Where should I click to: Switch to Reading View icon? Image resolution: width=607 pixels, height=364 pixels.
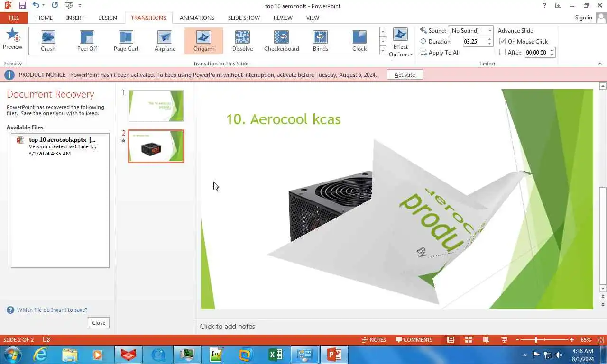[x=486, y=340]
